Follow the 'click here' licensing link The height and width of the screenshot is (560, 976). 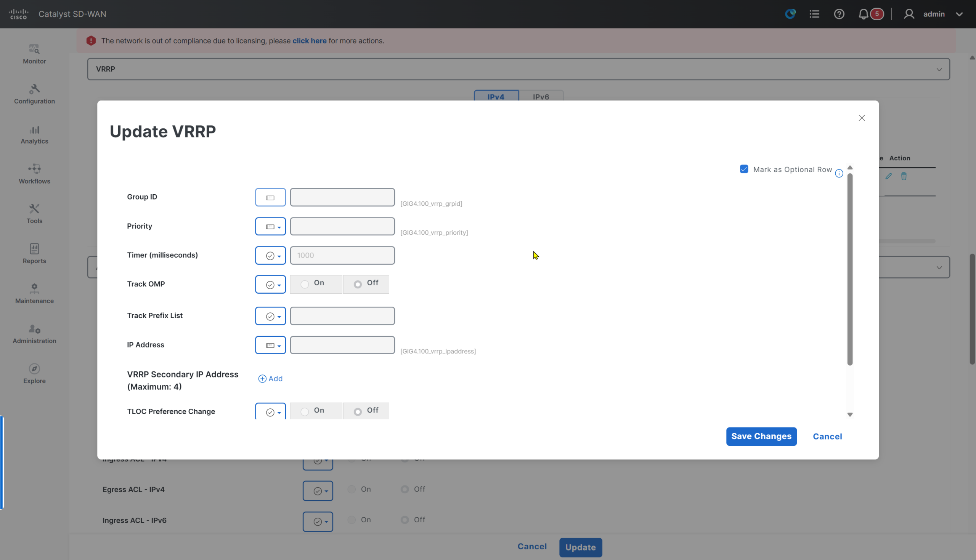click(x=310, y=41)
